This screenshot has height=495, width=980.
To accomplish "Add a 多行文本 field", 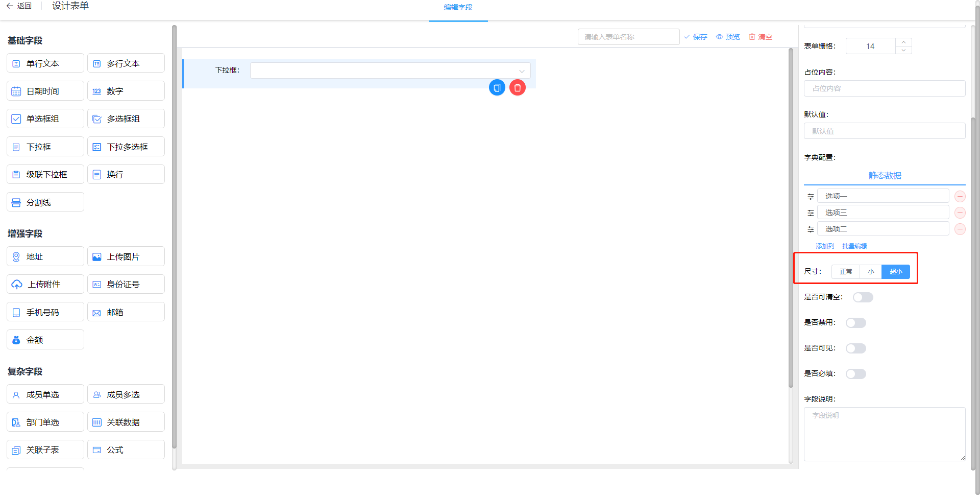I will coord(126,63).
